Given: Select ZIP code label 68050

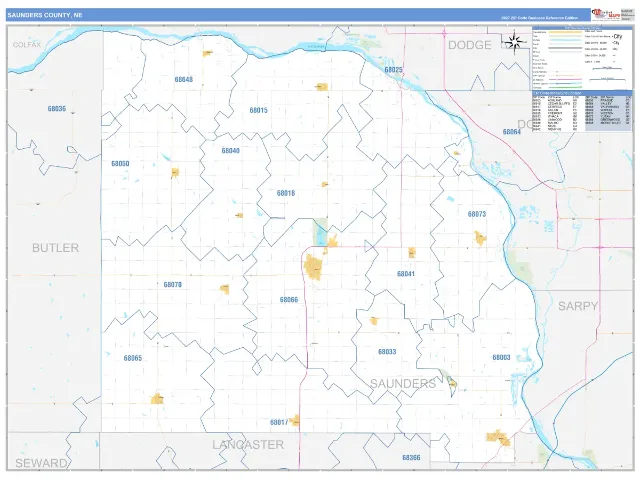Looking at the screenshot, I should (120, 163).
